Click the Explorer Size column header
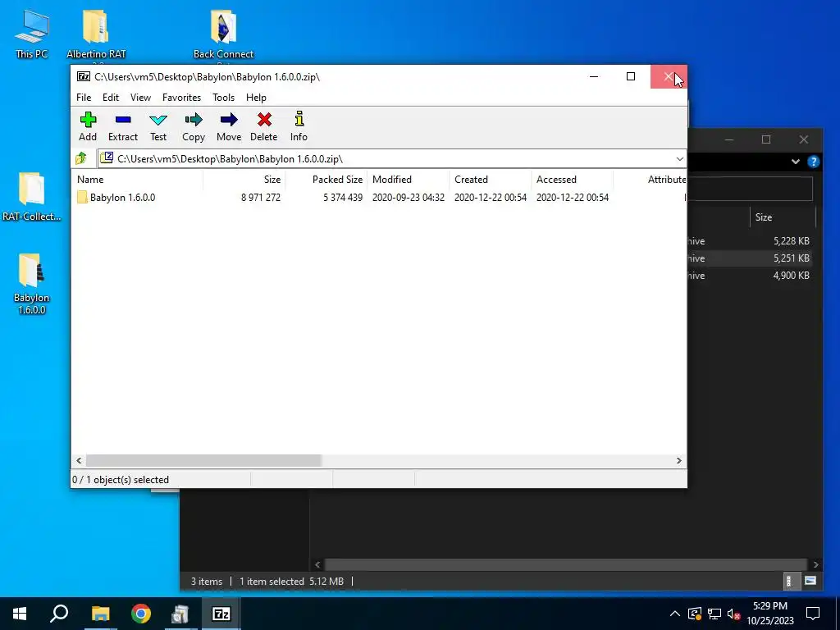Viewport: 840px width, 630px height. pyautogui.click(x=782, y=217)
